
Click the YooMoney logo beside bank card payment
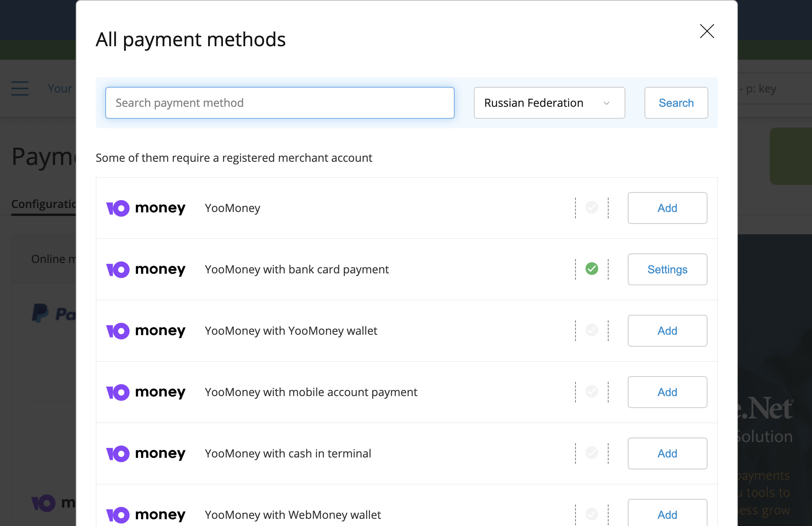coord(146,269)
